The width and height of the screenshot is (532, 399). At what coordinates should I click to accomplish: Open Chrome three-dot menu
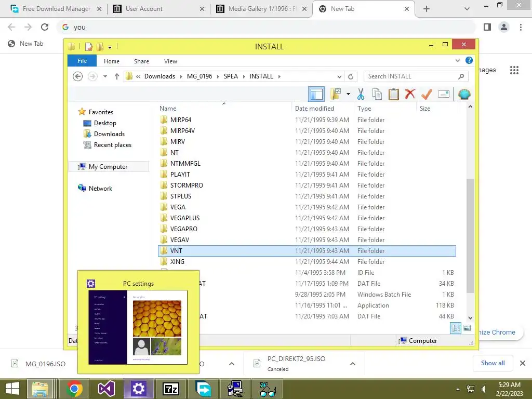point(521,27)
